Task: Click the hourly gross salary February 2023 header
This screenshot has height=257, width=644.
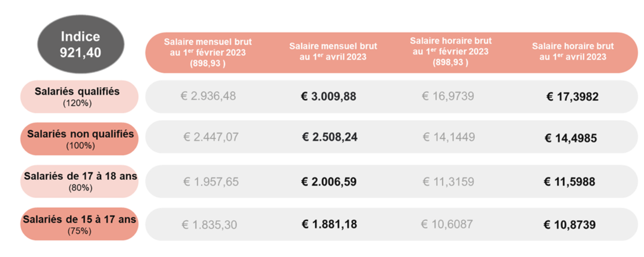Action: pos(450,51)
